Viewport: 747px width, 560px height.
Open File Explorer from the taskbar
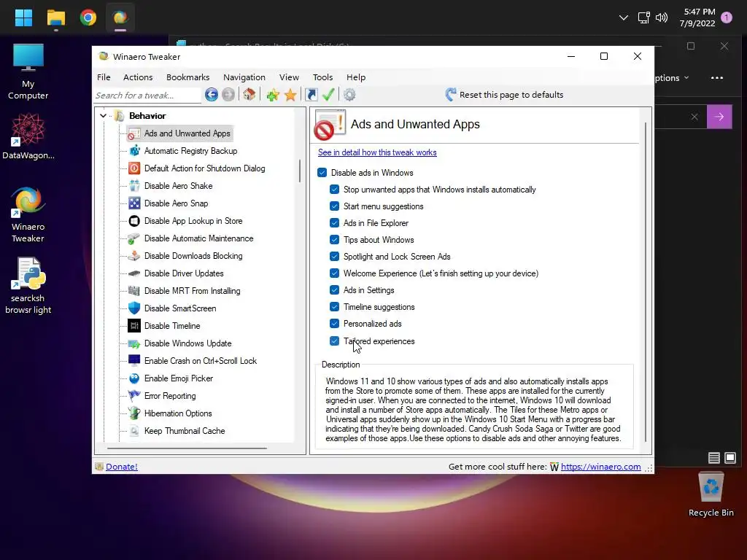click(x=55, y=18)
